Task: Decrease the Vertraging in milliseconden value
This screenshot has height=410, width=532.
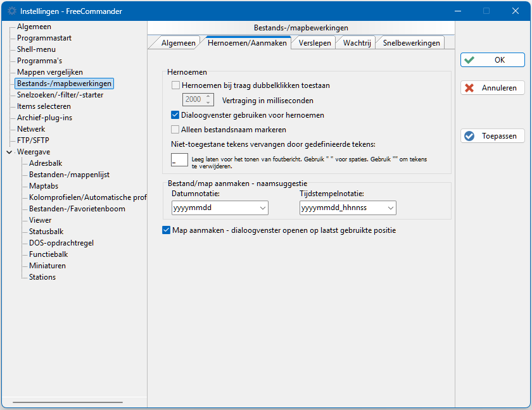Action: point(208,102)
